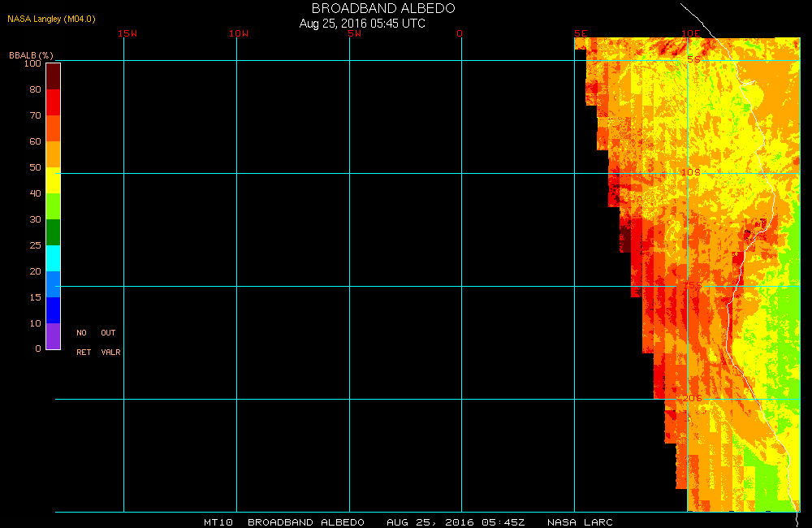Click the legend value 40
This screenshot has height=528, width=812.
point(35,193)
